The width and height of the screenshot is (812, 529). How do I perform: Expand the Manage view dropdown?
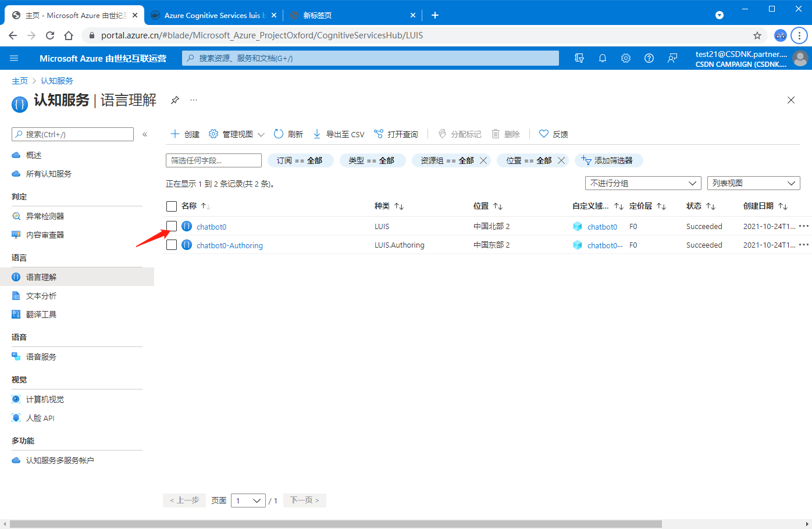point(237,134)
